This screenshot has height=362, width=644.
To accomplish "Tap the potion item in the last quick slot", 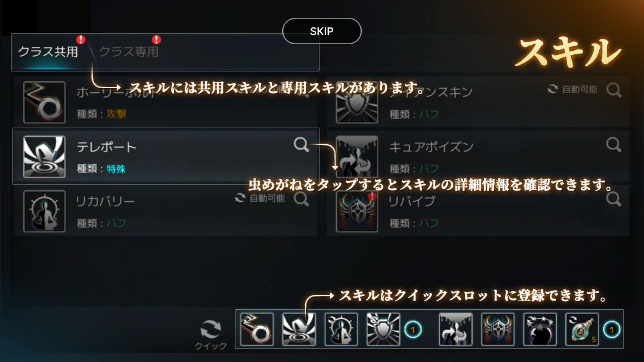I will pyautogui.click(x=582, y=329).
